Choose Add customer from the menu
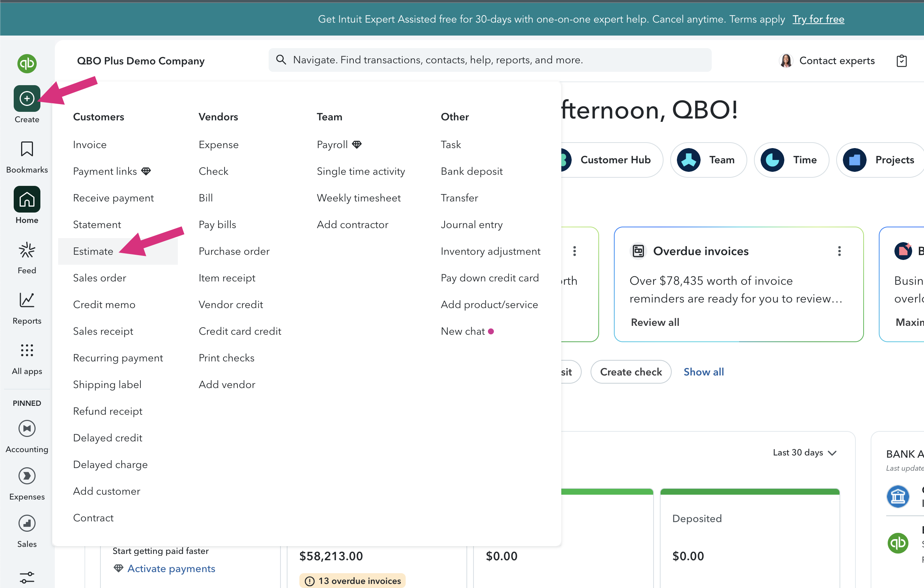 pyautogui.click(x=107, y=491)
